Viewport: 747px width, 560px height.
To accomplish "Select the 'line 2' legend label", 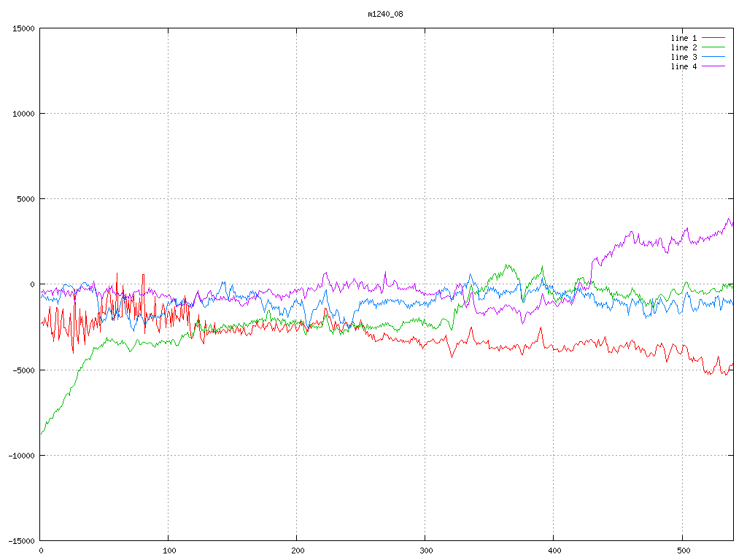I will point(684,47).
